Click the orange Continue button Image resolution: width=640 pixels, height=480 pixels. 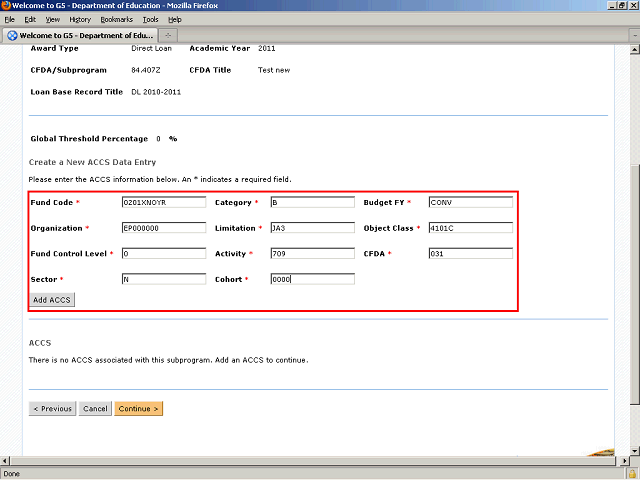(x=138, y=409)
